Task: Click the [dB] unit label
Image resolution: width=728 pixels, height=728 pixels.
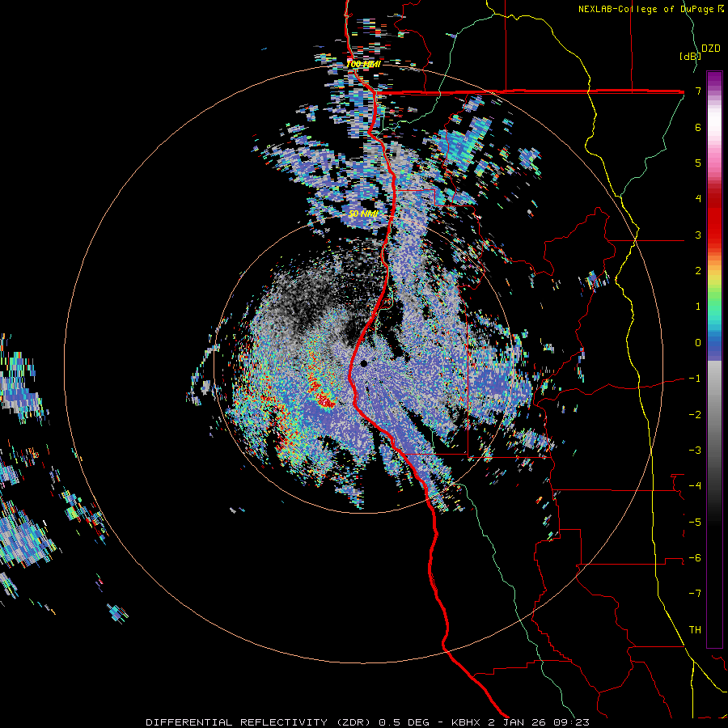Action: tap(690, 56)
